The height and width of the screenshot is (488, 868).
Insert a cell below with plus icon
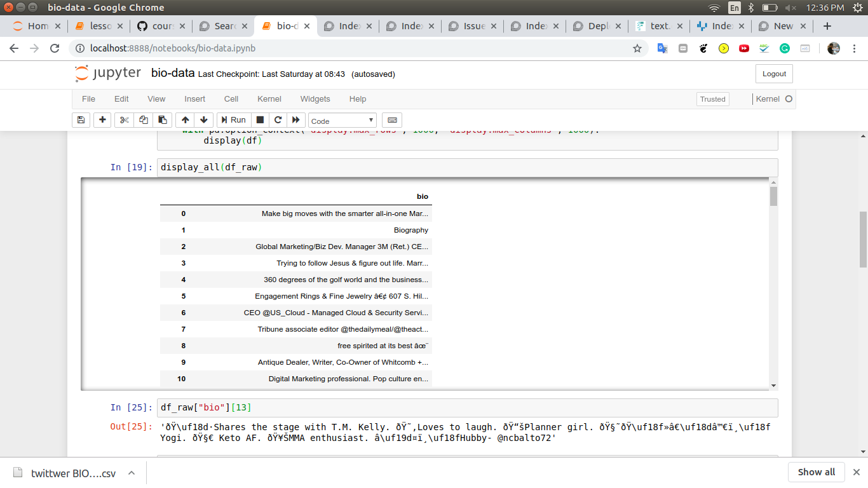pos(102,120)
